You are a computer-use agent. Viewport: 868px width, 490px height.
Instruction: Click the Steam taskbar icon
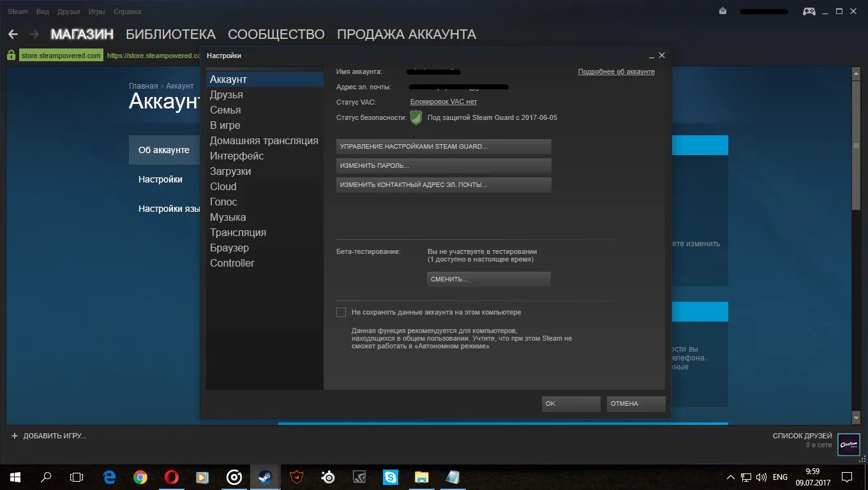265,477
